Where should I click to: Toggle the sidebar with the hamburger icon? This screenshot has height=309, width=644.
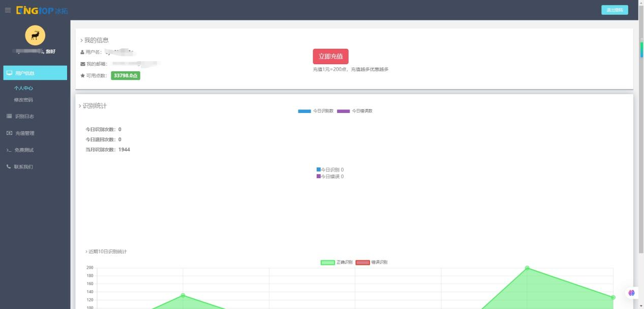pyautogui.click(x=8, y=10)
